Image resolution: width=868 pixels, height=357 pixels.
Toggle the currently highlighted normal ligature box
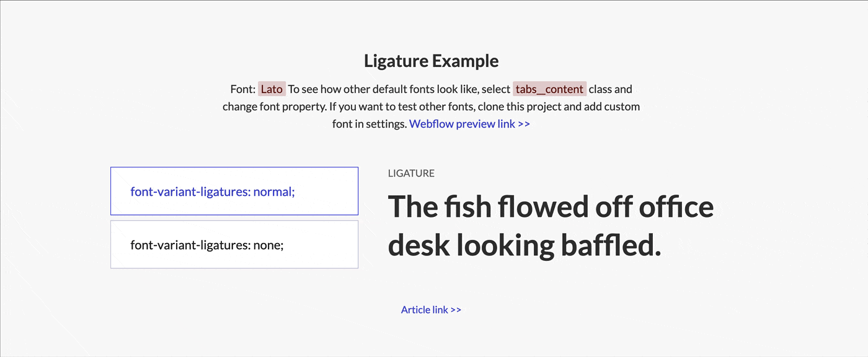point(234,191)
